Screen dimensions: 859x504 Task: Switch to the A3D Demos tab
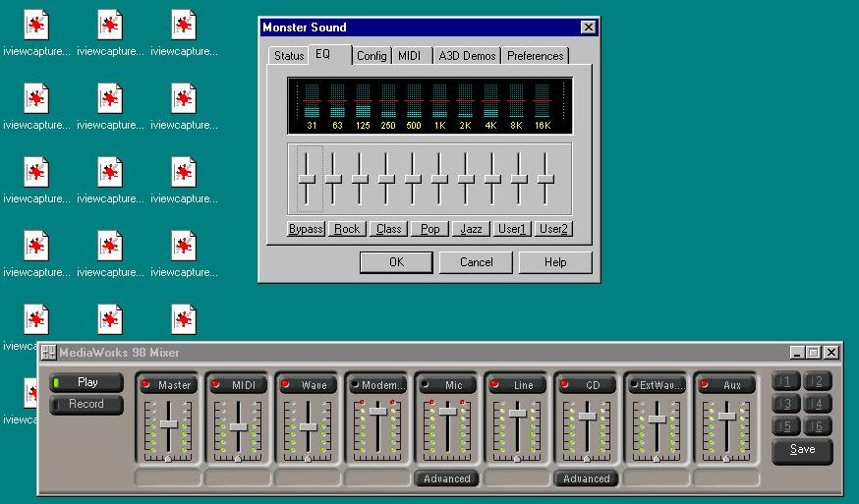tap(467, 56)
